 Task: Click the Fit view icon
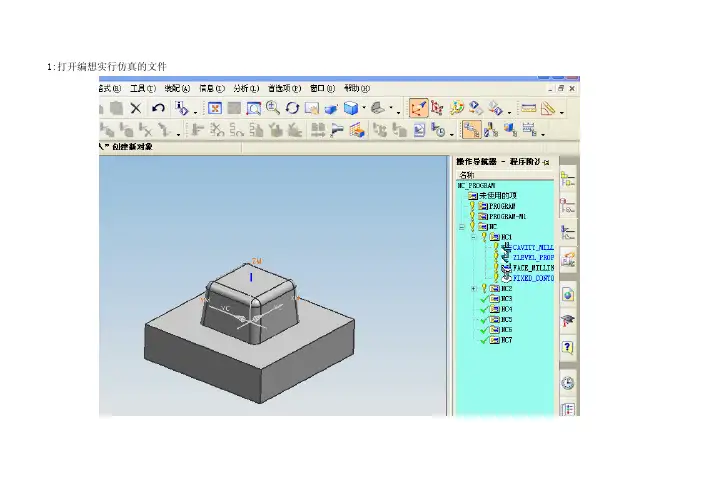coord(213,108)
